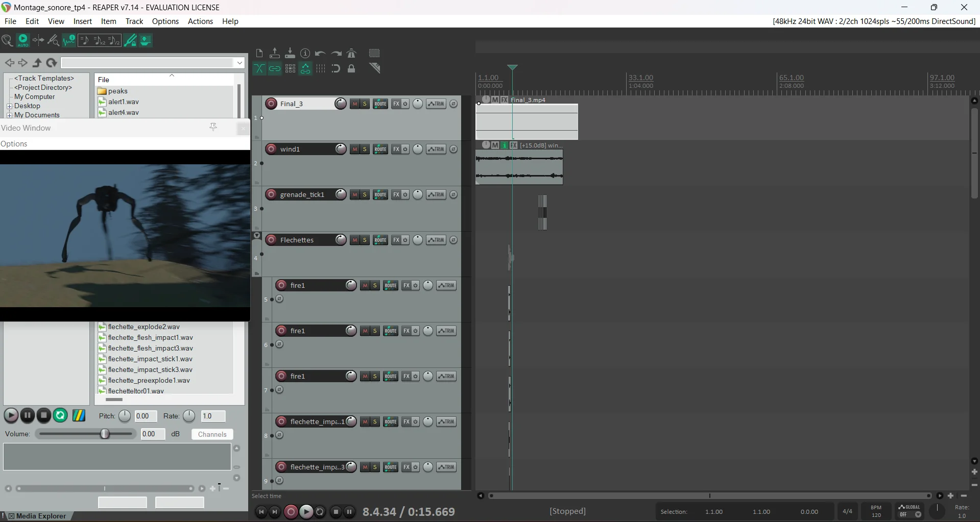Click the transport Record button
This screenshot has width=980, height=522.
(x=291, y=511)
